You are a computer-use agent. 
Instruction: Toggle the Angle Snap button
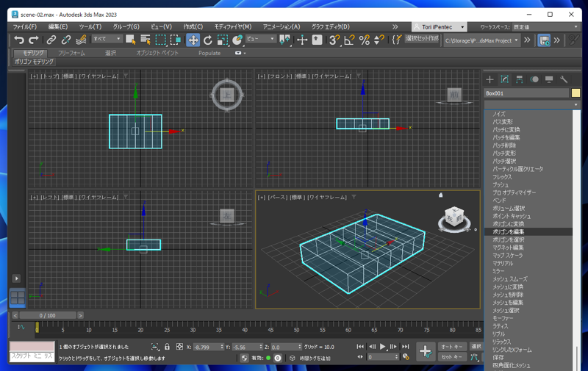tap(349, 40)
